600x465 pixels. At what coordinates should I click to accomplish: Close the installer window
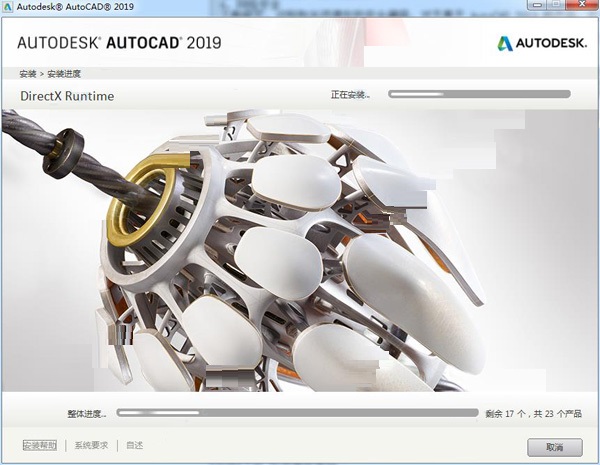pyautogui.click(x=554, y=446)
